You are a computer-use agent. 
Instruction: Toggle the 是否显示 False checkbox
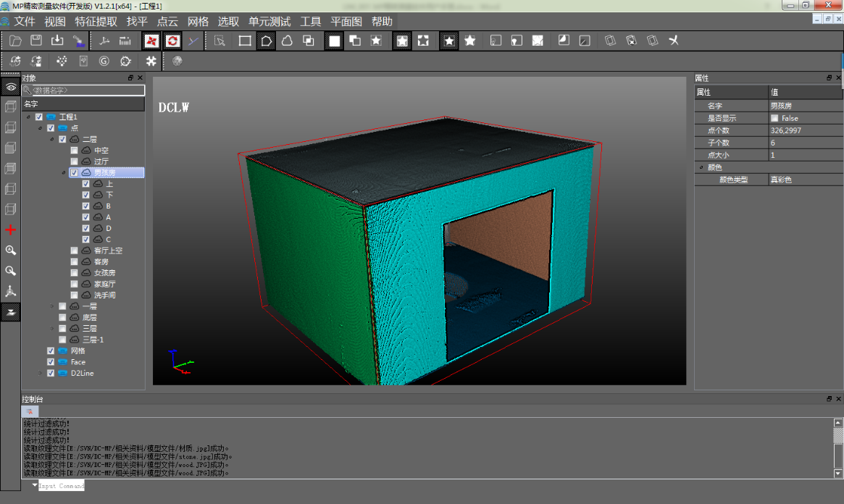coord(774,118)
